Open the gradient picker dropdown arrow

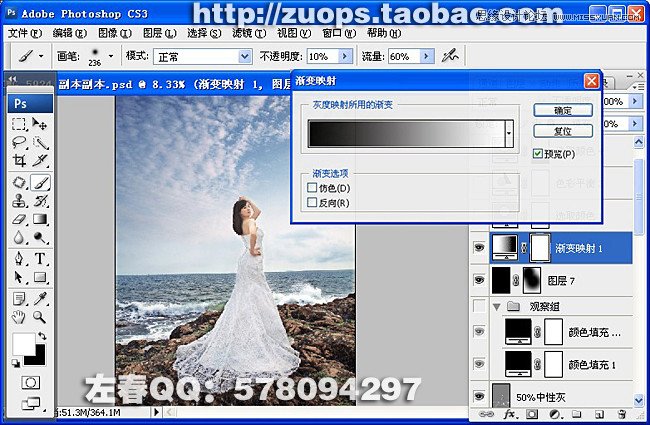click(509, 134)
